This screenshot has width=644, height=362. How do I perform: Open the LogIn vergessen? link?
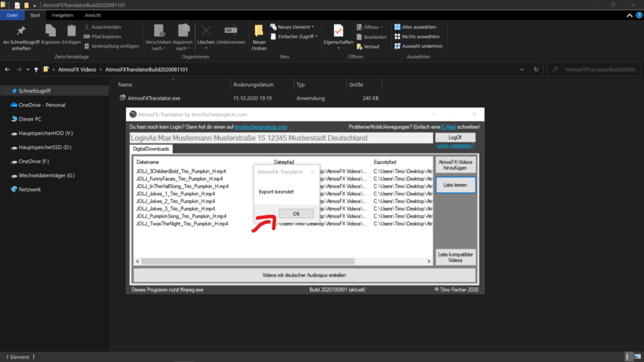(x=455, y=145)
